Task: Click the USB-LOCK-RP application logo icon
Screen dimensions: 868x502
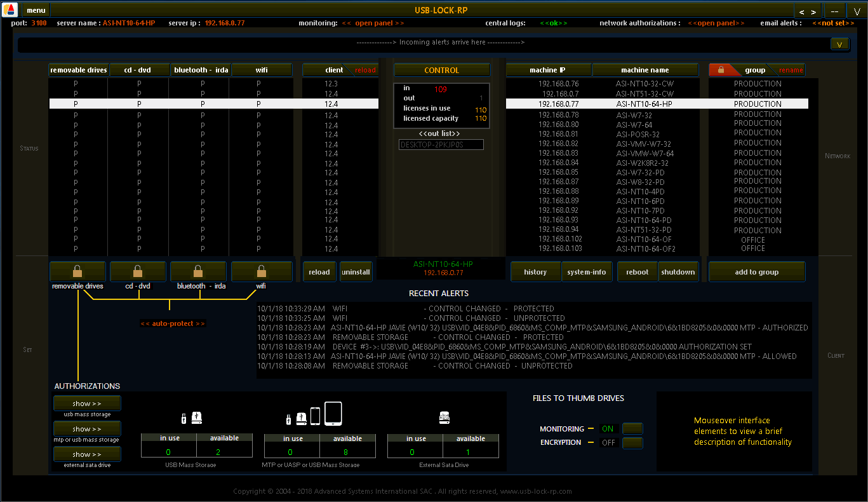Action: click(x=11, y=10)
